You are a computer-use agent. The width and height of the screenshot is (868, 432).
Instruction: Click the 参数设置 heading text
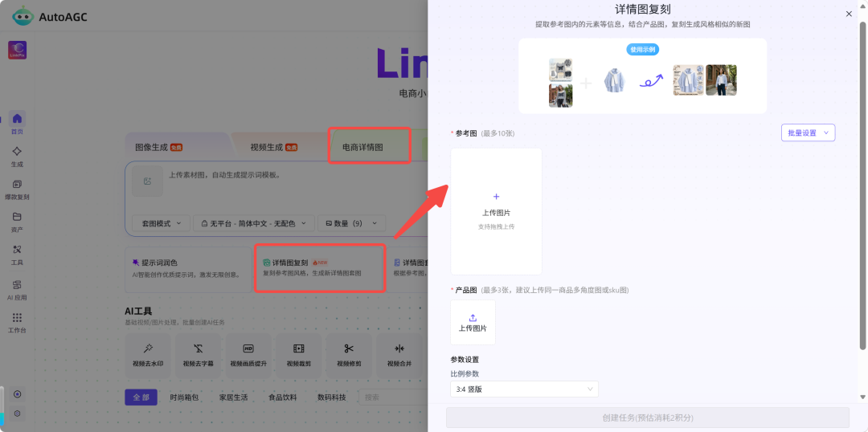pos(465,360)
